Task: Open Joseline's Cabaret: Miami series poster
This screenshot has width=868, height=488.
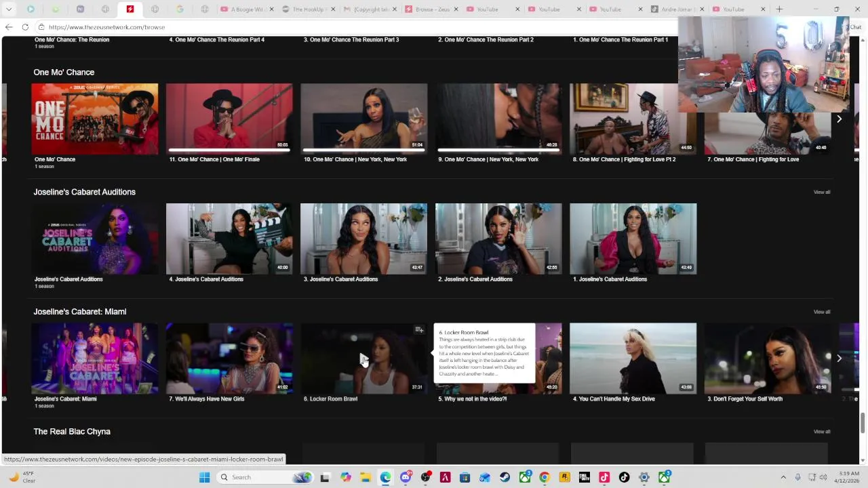Action: (95, 359)
